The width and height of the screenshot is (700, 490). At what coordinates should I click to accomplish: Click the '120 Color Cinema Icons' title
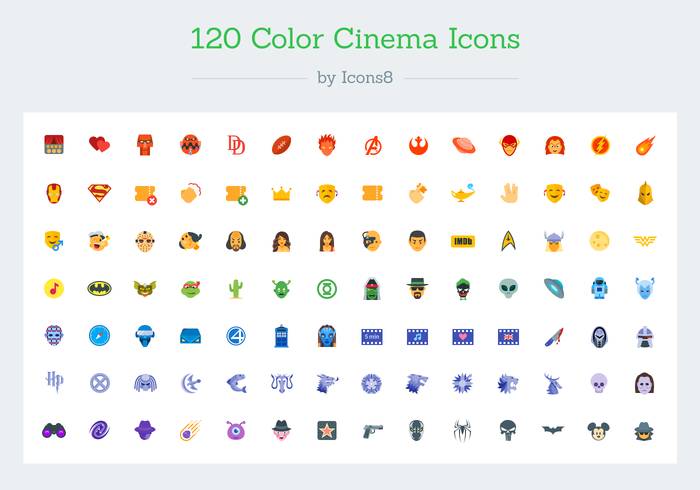[355, 38]
